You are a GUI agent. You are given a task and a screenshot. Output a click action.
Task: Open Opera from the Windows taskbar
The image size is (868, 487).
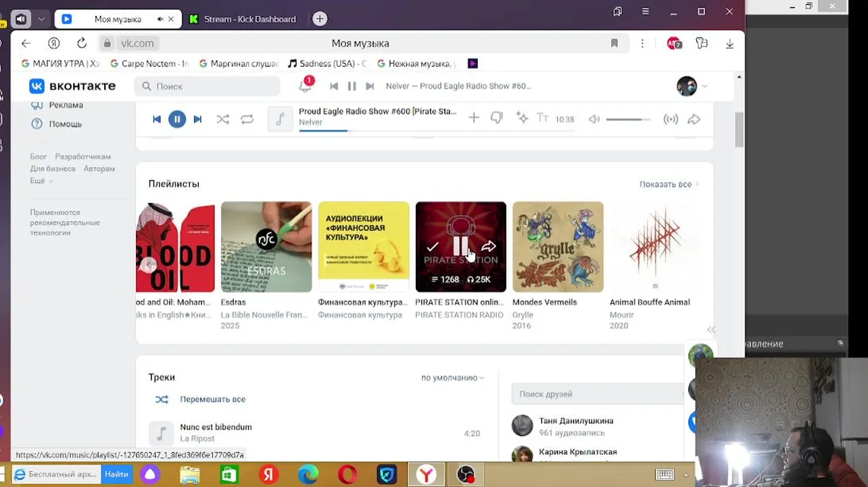[x=347, y=475]
